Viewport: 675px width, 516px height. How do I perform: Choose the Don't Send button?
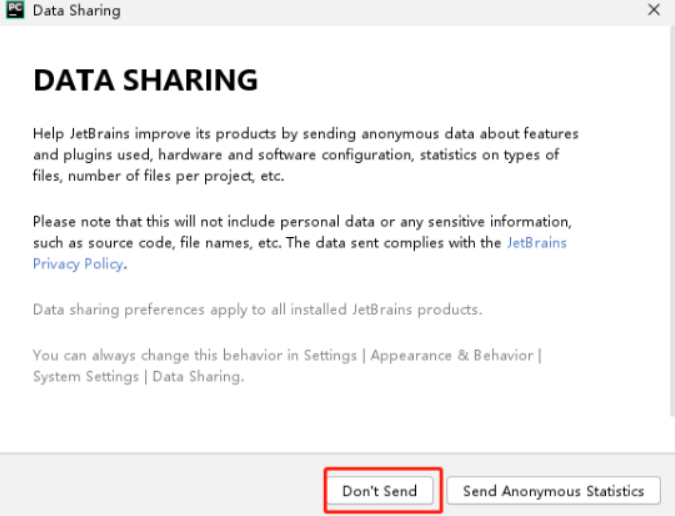pyautogui.click(x=380, y=491)
